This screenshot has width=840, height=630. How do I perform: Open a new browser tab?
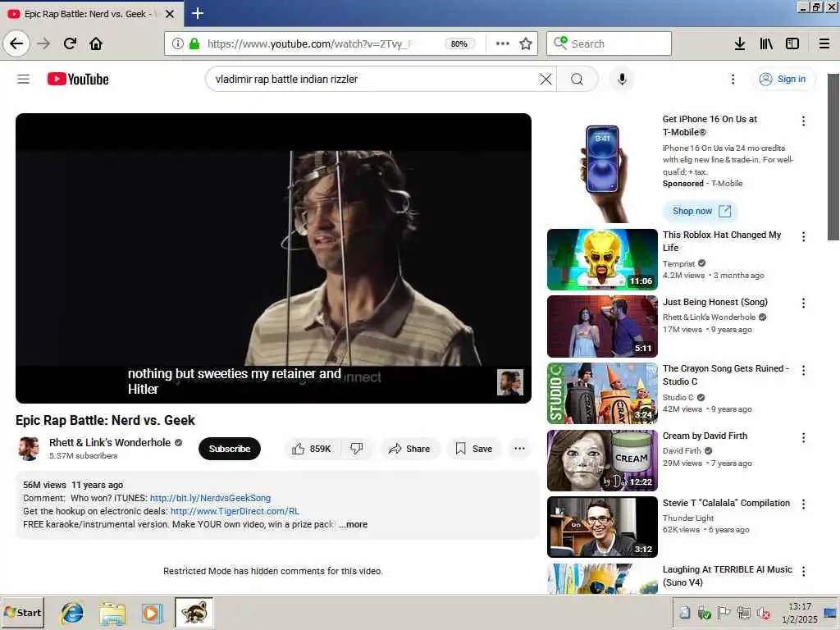pos(197,13)
